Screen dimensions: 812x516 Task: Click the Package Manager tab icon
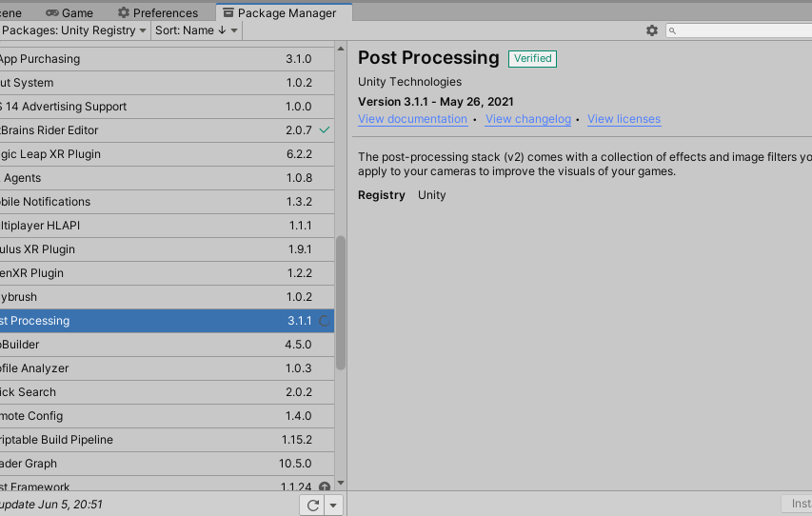click(228, 12)
